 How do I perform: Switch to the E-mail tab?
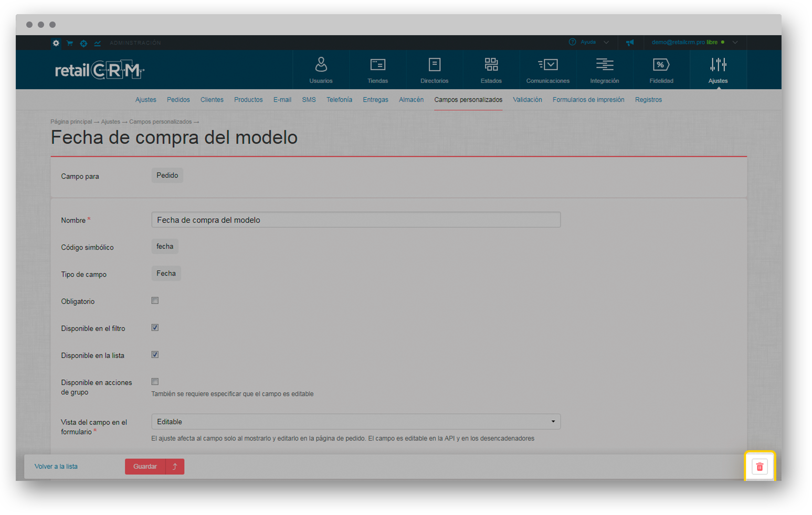coord(282,100)
